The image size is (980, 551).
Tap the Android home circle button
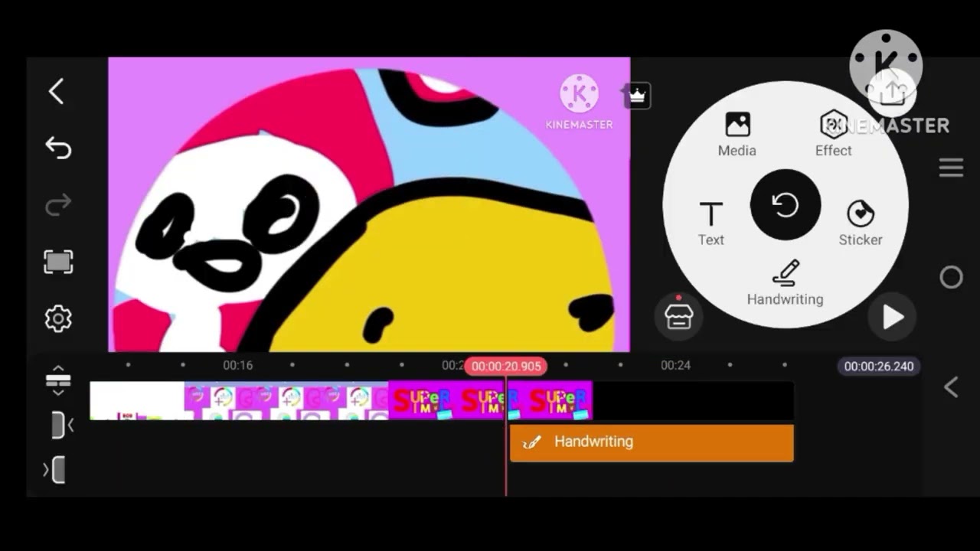tap(951, 277)
